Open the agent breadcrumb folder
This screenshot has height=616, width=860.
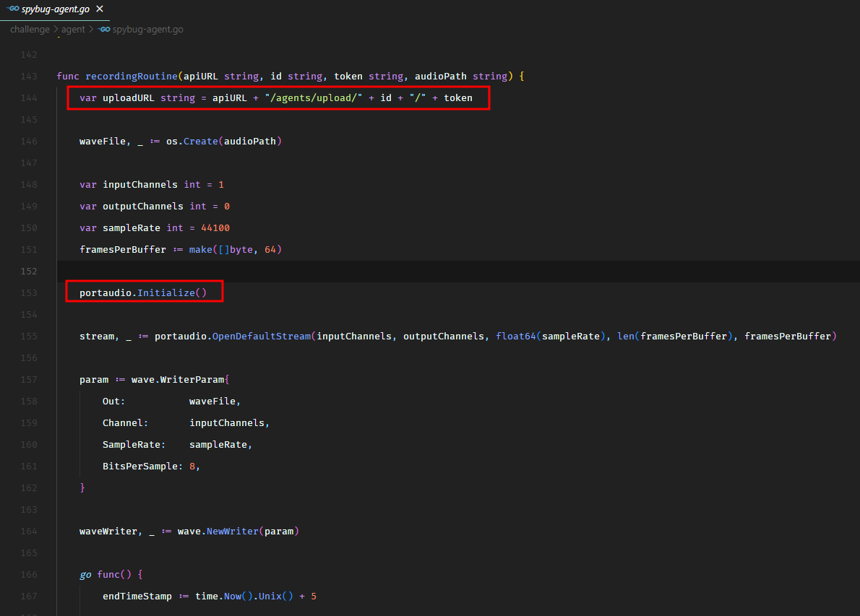coord(73,30)
